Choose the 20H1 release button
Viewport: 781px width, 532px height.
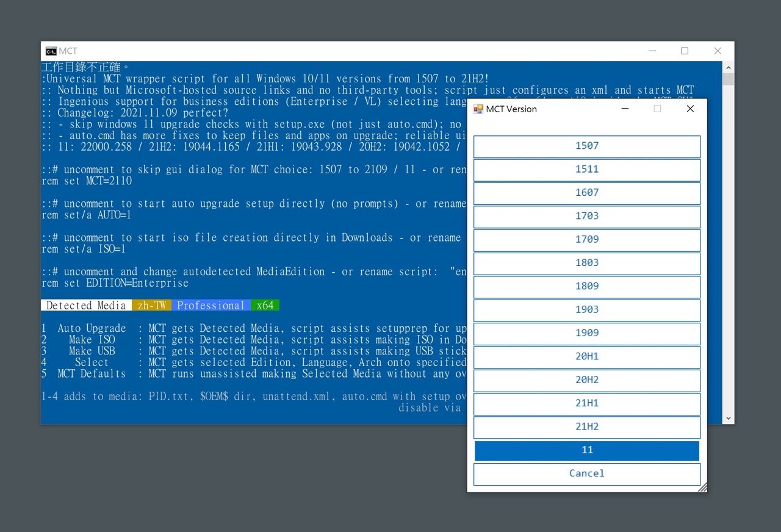587,357
